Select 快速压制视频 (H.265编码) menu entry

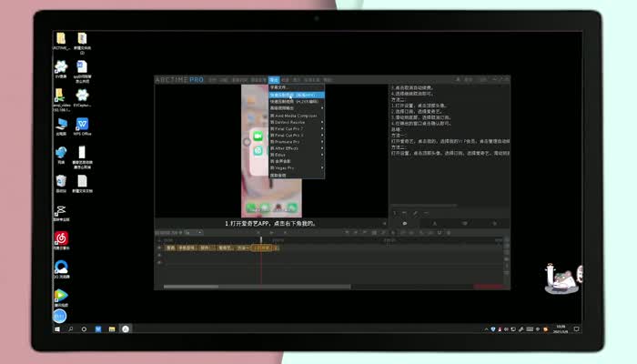tap(297, 102)
